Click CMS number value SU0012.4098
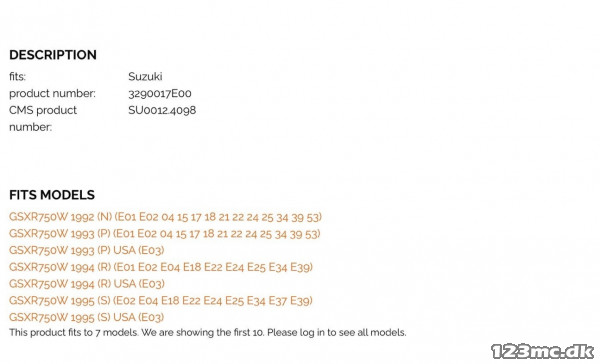 click(x=162, y=110)
